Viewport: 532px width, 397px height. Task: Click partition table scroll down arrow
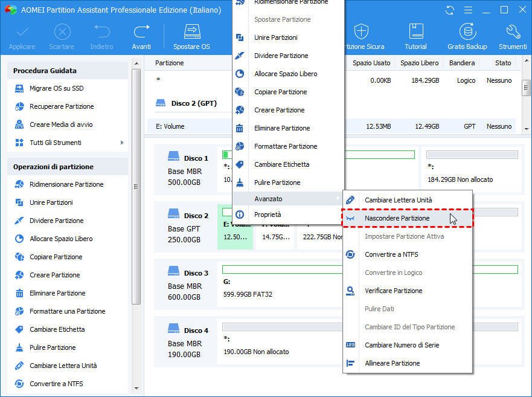point(526,129)
